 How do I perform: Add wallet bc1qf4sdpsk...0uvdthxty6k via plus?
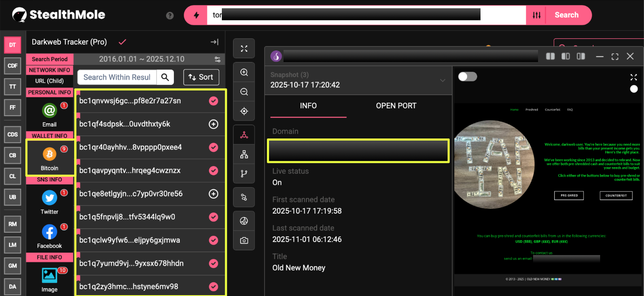tap(214, 124)
